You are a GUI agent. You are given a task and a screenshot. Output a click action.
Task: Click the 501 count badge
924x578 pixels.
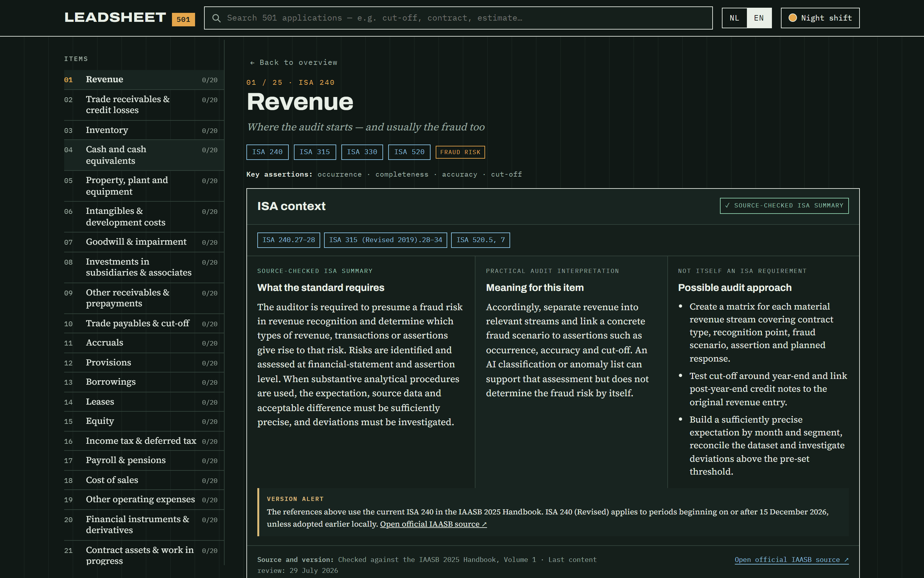tap(183, 19)
